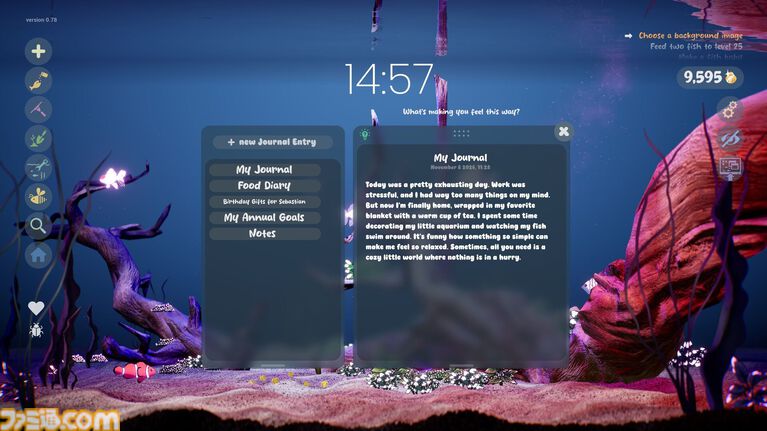The height and width of the screenshot is (431, 767).
Task: Toggle UI visibility with crossed-eye icon
Action: (x=730, y=139)
